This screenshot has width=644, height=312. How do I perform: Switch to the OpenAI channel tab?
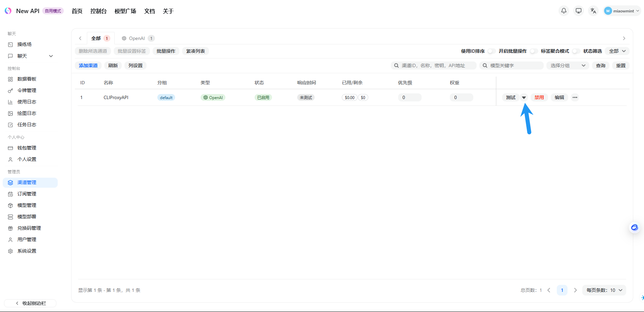[x=138, y=38]
